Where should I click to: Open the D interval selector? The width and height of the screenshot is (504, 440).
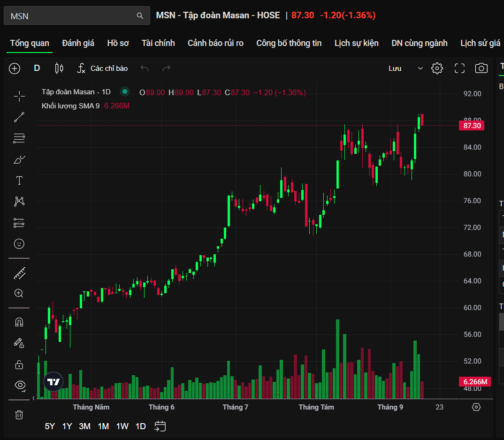(37, 68)
